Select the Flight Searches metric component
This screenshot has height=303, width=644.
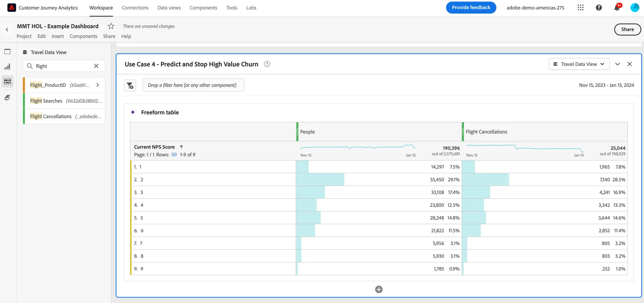(x=64, y=101)
